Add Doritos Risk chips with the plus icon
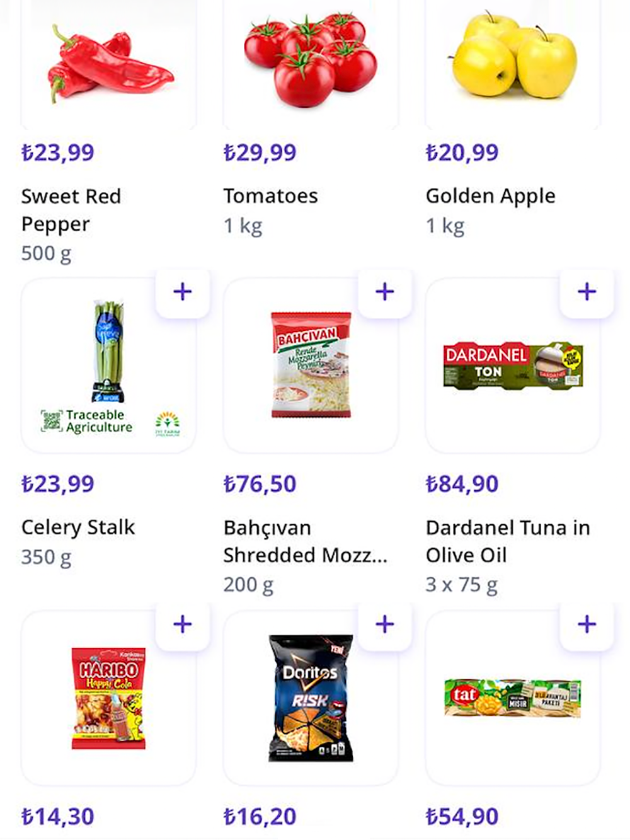 (x=385, y=624)
